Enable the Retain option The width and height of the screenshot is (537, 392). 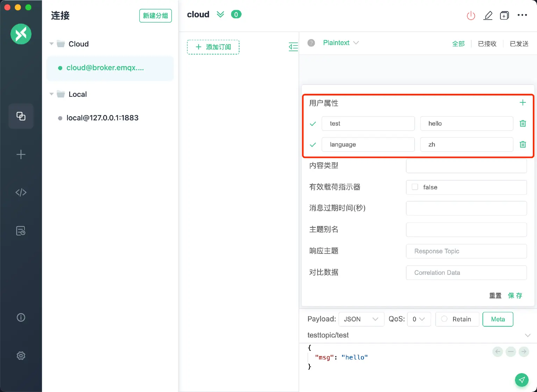click(x=444, y=319)
